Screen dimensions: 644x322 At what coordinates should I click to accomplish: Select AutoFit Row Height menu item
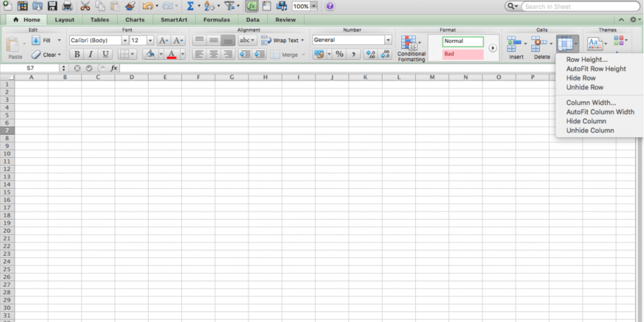click(x=596, y=69)
